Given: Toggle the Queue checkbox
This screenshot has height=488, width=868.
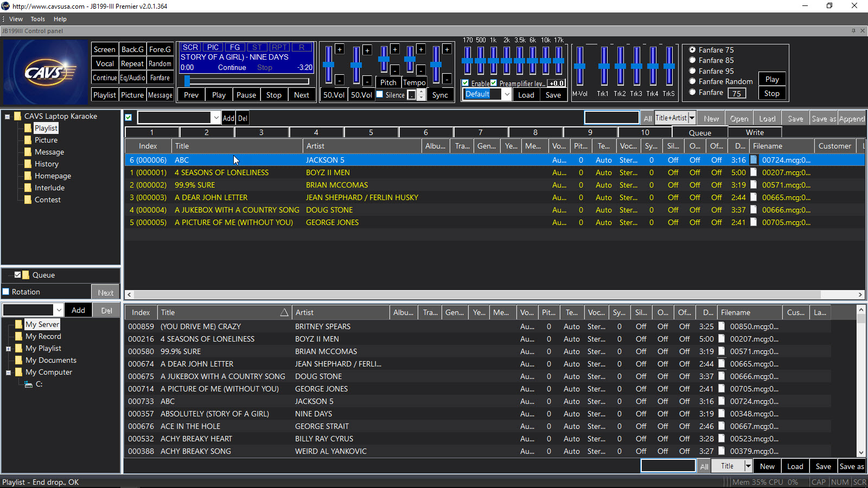Looking at the screenshot, I should click(x=17, y=275).
